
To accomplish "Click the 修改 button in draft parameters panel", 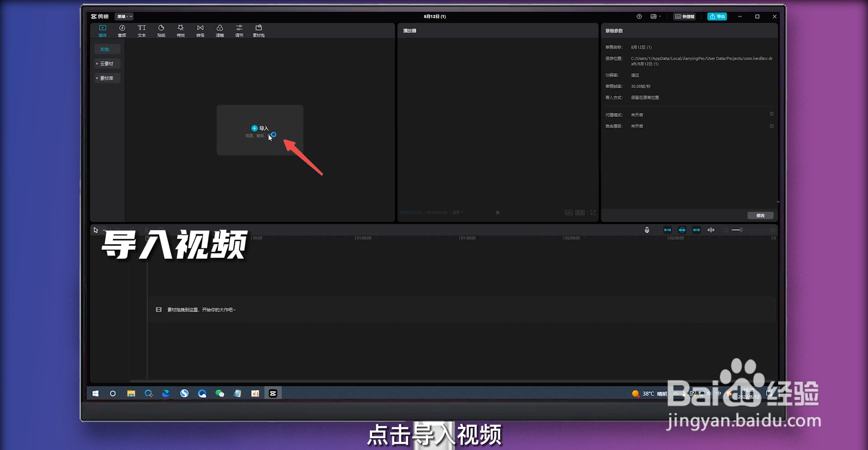I will (x=761, y=216).
